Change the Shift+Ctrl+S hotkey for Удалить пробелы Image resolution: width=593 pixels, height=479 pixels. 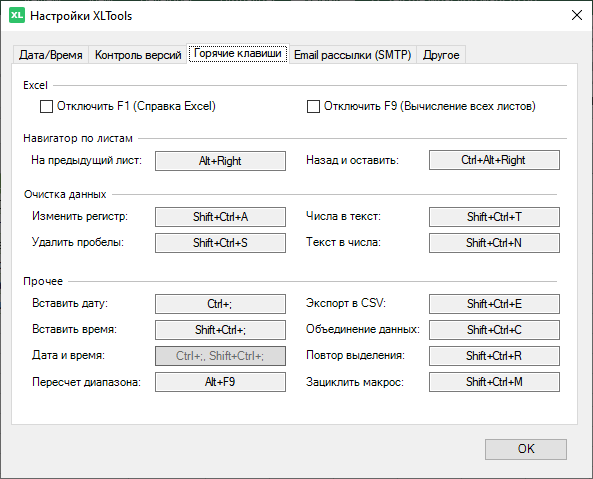coord(220,243)
